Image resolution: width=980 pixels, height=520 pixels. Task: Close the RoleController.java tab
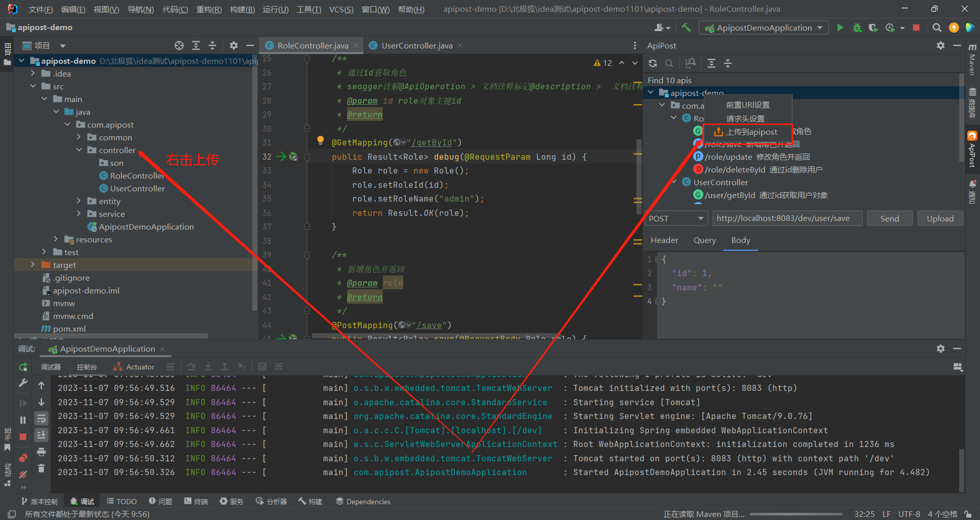[356, 45]
